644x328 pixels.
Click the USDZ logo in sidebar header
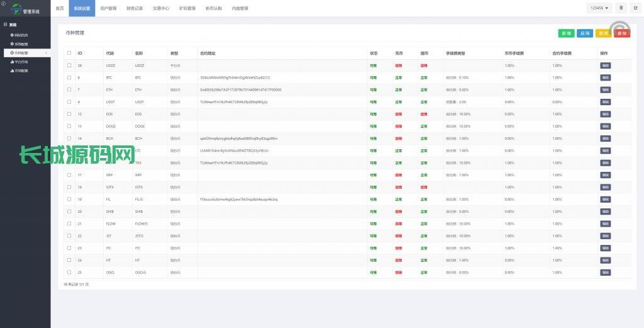point(16,9)
